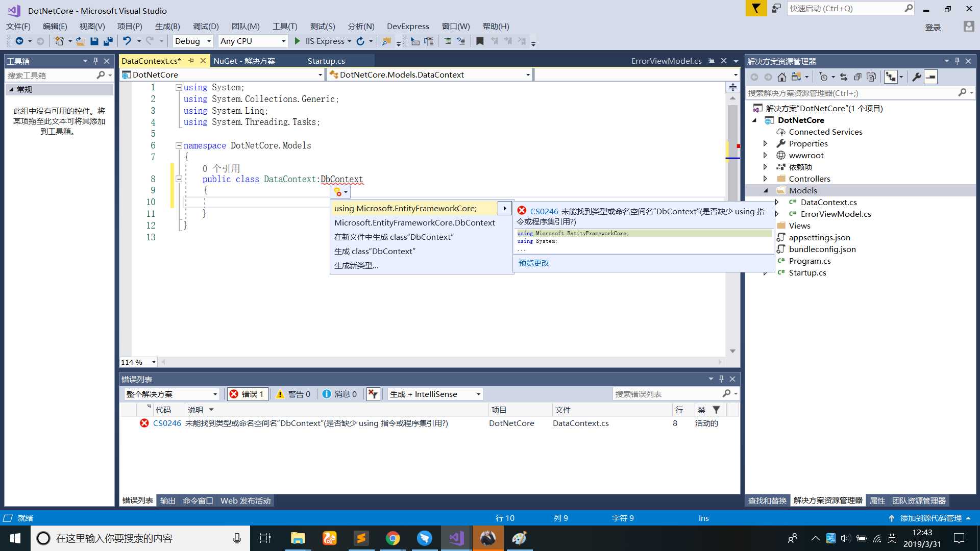
Task: Switch to the Startup.cs tab
Action: (x=326, y=61)
